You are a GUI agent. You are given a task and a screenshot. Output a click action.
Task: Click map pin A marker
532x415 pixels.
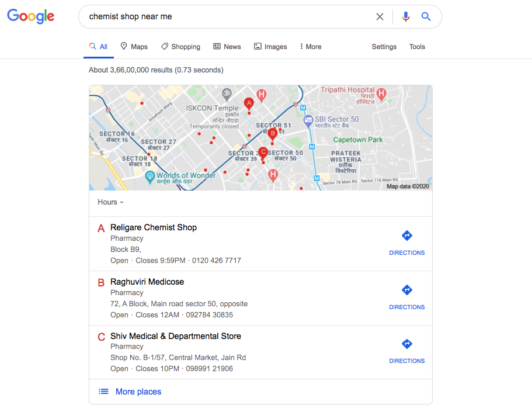point(249,104)
